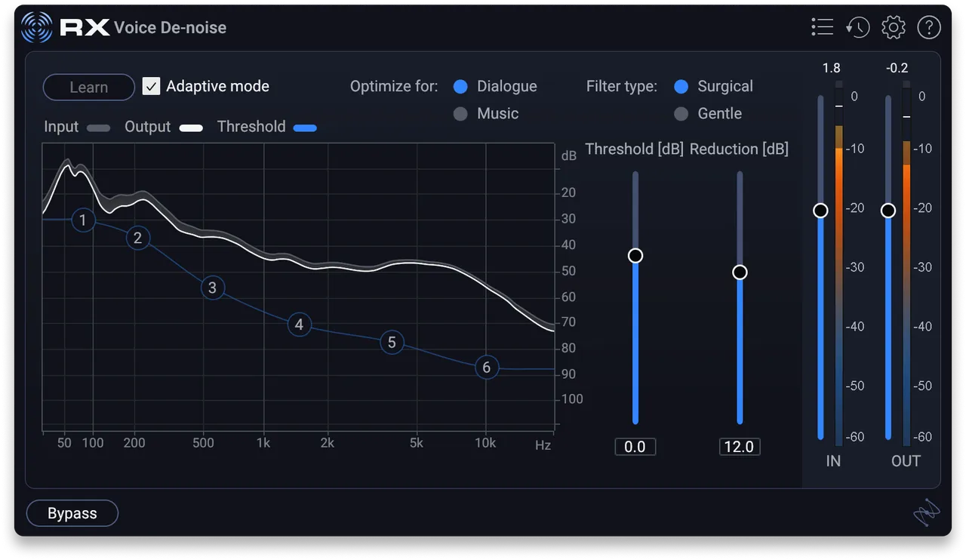Click the input peak value 1.8
The height and width of the screenshot is (560, 966).
click(831, 68)
